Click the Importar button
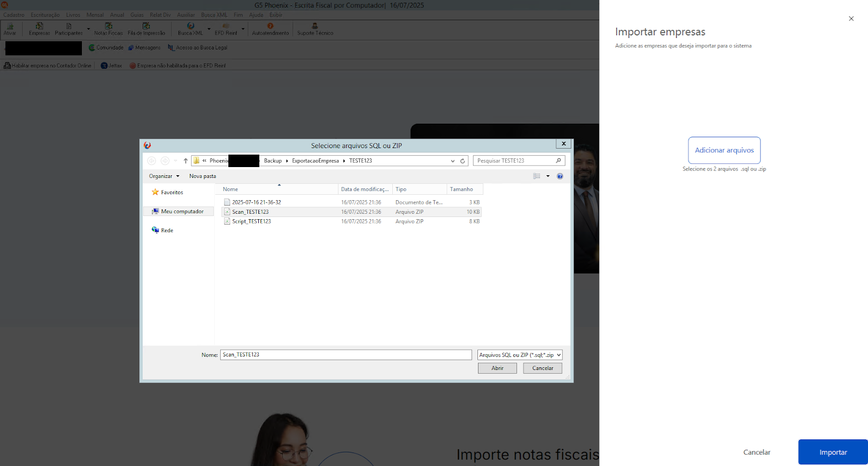 click(x=833, y=452)
